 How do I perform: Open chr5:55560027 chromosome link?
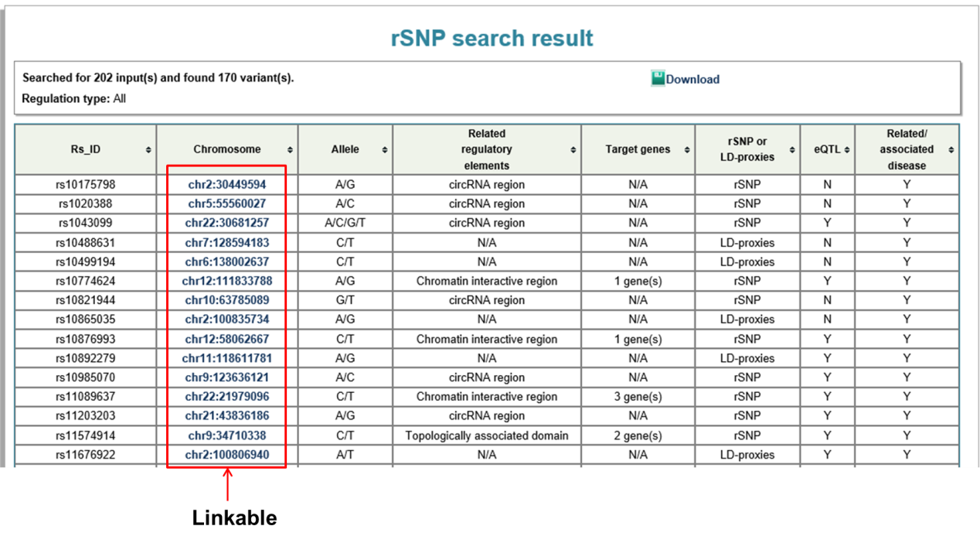227,204
